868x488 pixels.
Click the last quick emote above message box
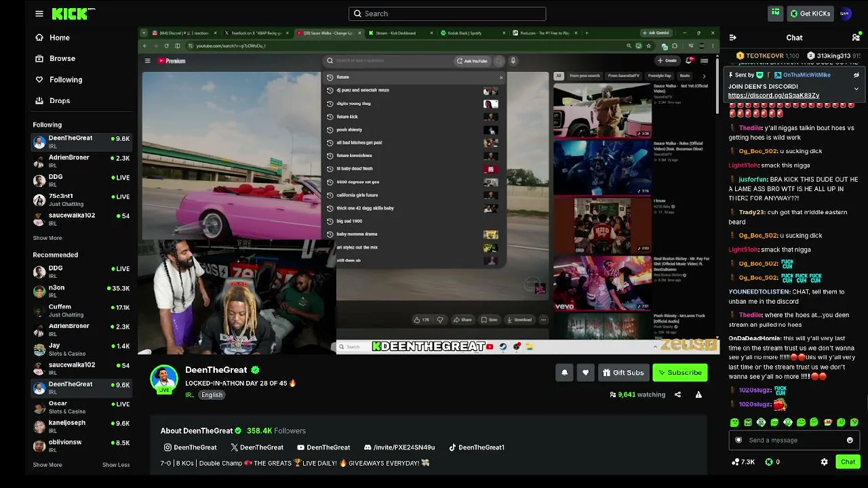coord(854,422)
